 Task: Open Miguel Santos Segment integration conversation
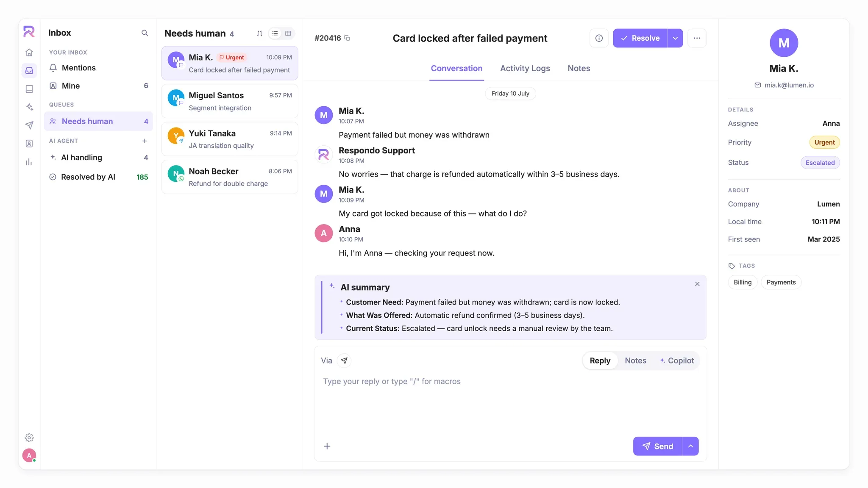[x=230, y=101]
